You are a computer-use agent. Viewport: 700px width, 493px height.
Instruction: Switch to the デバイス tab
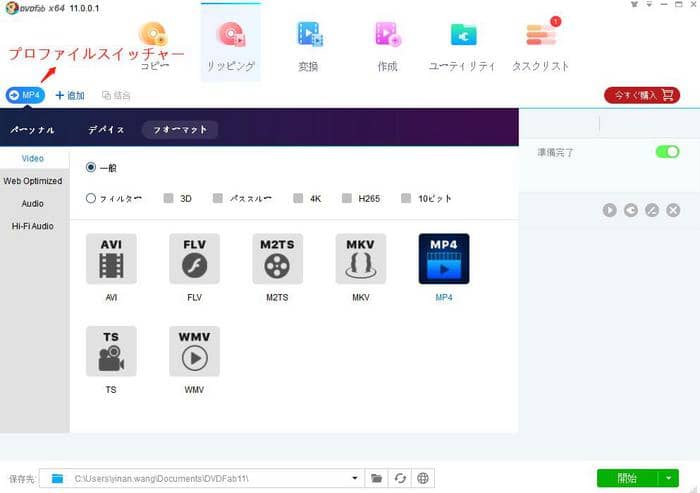106,129
